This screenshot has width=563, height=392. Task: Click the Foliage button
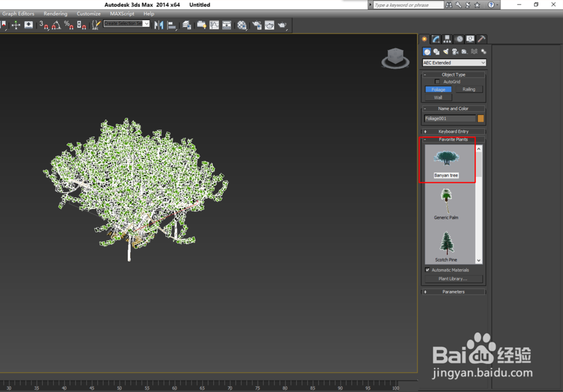click(x=439, y=90)
